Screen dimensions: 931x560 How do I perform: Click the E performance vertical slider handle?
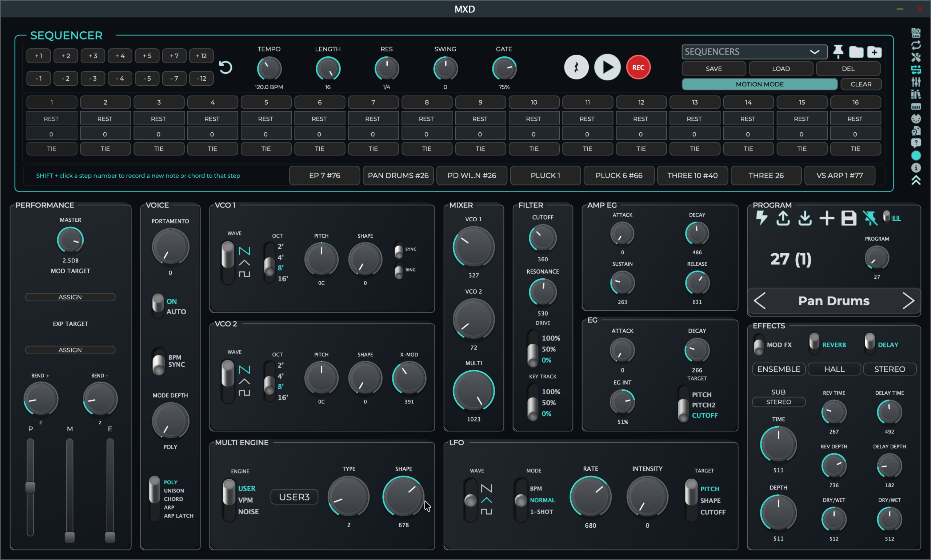point(110,537)
